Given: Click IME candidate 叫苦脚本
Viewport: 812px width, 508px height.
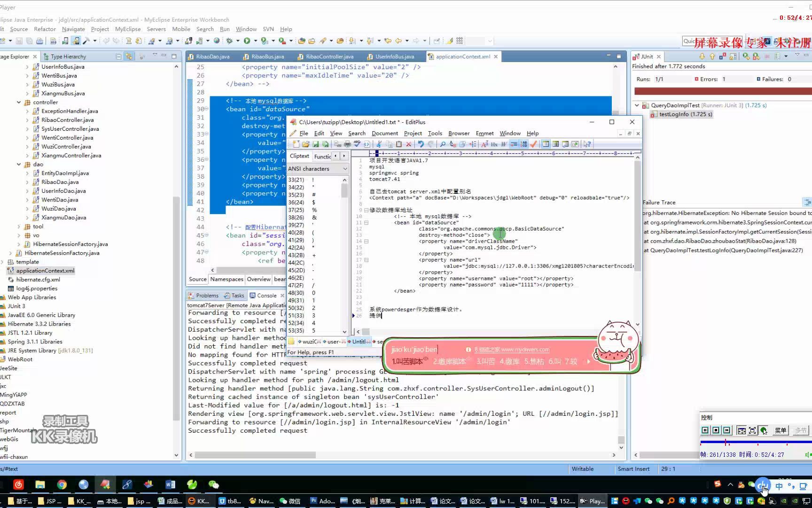Looking at the screenshot, I should click(x=407, y=361).
